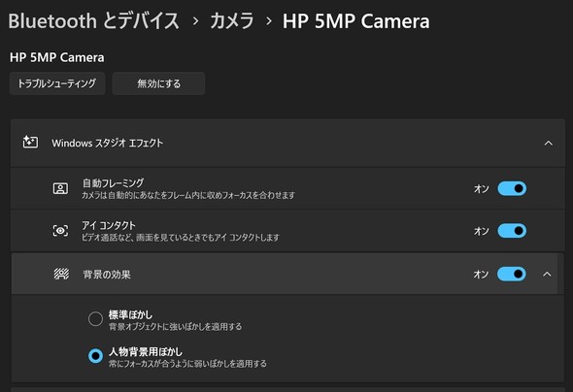Image resolution: width=573 pixels, height=392 pixels.
Task: Click the Windows スタジオ エフェクト sparkle icon
Action: pos(30,142)
